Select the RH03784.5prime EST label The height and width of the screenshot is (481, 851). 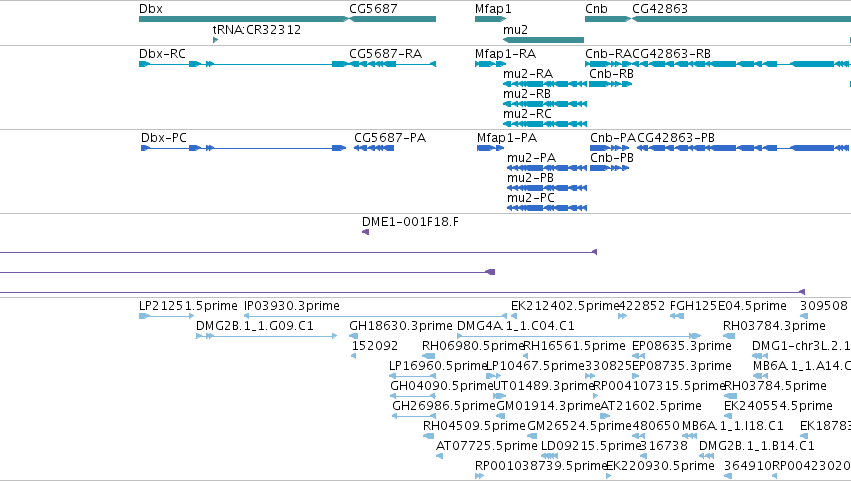point(776,387)
